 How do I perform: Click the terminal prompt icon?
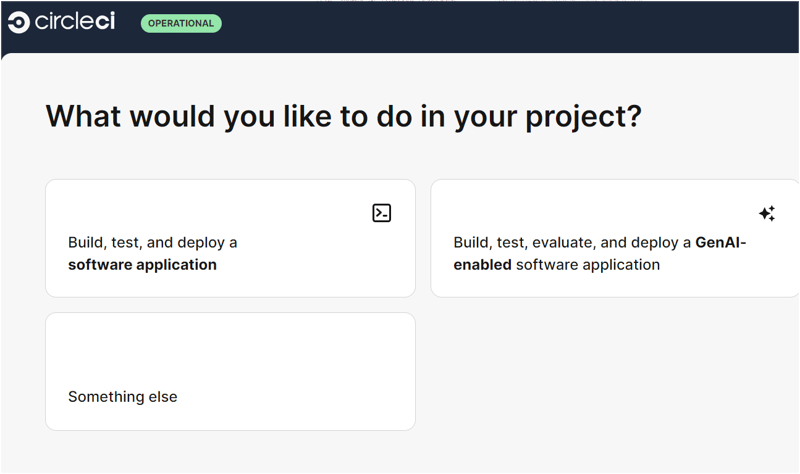pyautogui.click(x=382, y=213)
